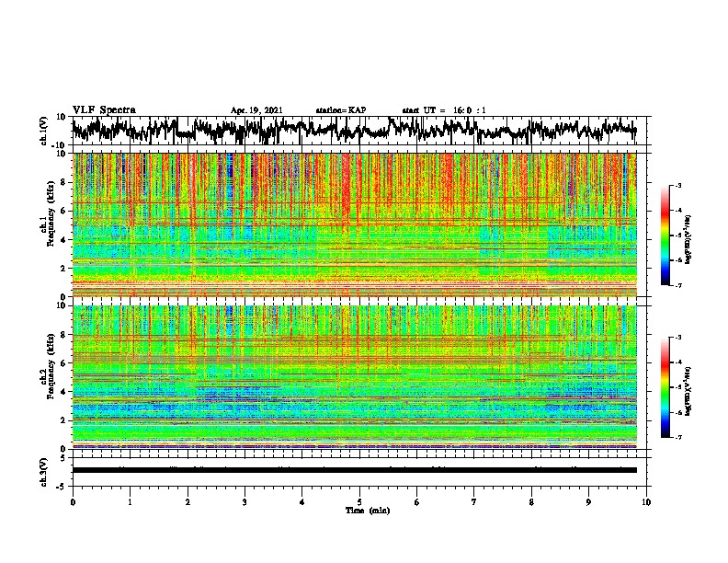This screenshot has height=563, width=728.
Task: Click the "6" kHz tick on ch.2 spectrogram axis
Action: pyautogui.click(x=64, y=362)
